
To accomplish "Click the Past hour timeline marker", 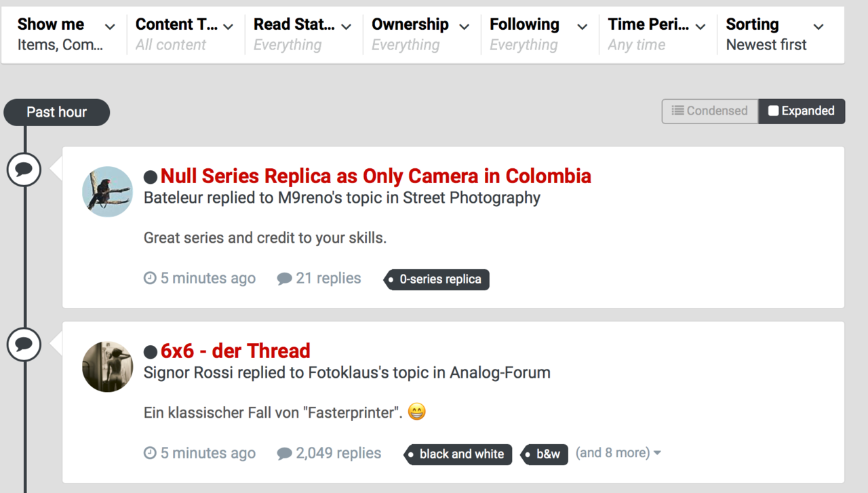I will pyautogui.click(x=56, y=112).
